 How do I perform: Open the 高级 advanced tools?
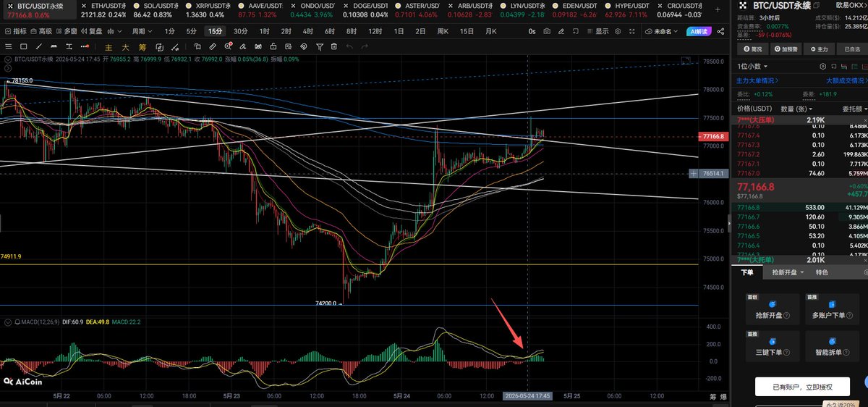click(41, 31)
